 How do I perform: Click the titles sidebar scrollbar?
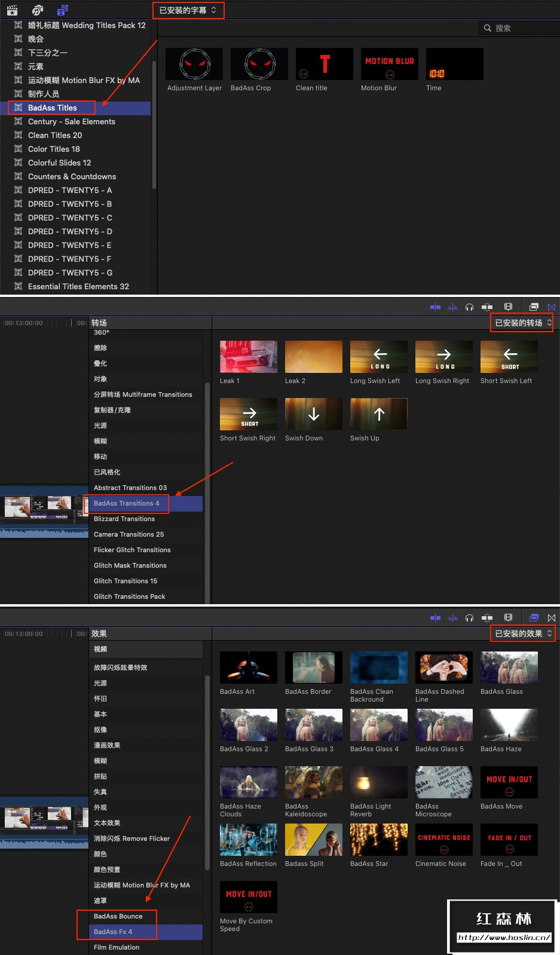click(x=154, y=124)
